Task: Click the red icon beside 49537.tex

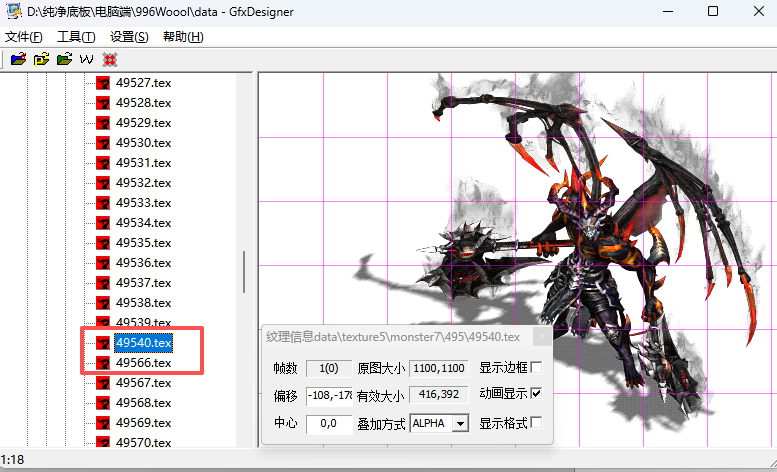Action: click(103, 283)
